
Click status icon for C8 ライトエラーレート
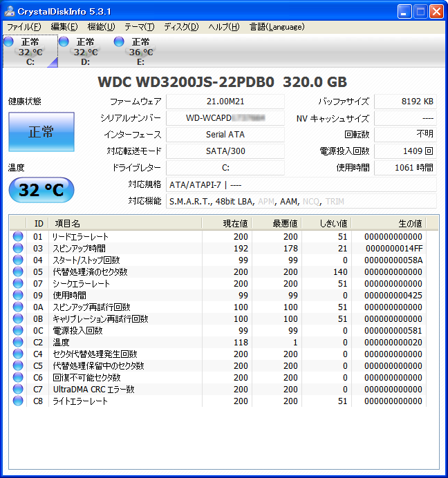(x=18, y=401)
